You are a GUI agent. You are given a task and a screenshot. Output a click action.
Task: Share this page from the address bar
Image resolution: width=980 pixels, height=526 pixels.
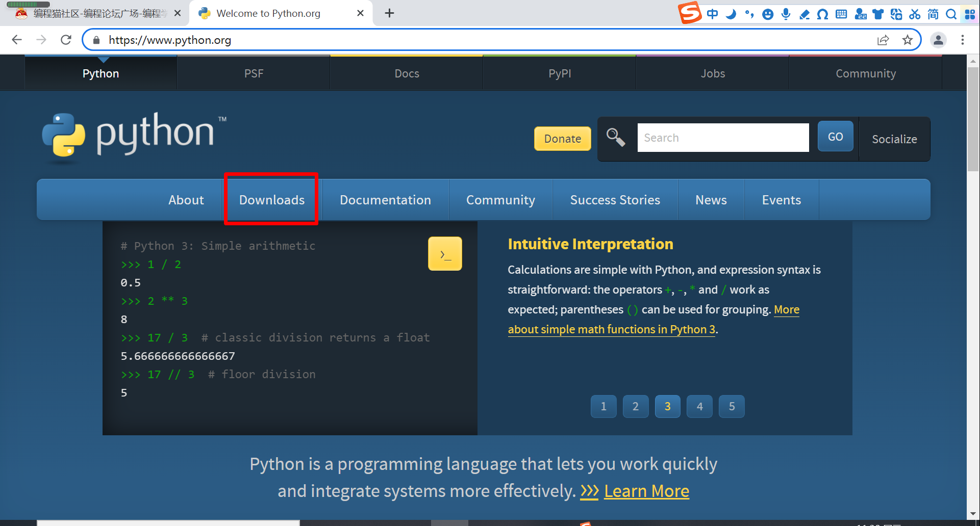(x=883, y=40)
